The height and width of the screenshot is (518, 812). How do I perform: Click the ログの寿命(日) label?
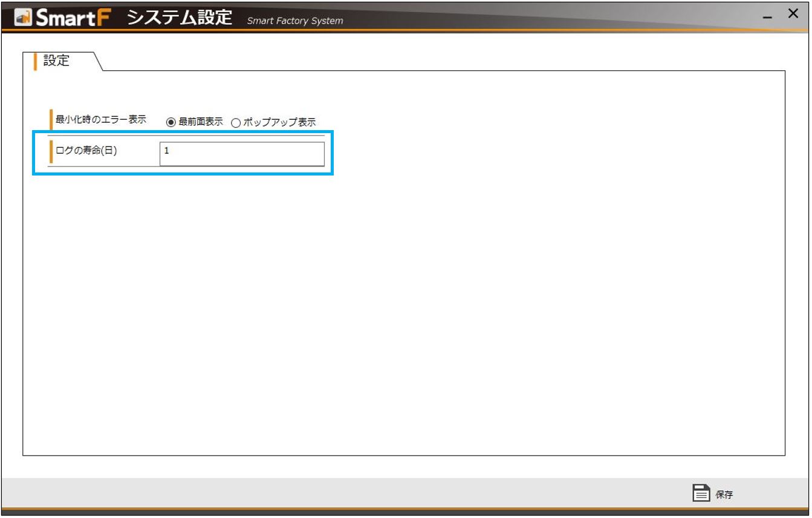click(x=86, y=151)
